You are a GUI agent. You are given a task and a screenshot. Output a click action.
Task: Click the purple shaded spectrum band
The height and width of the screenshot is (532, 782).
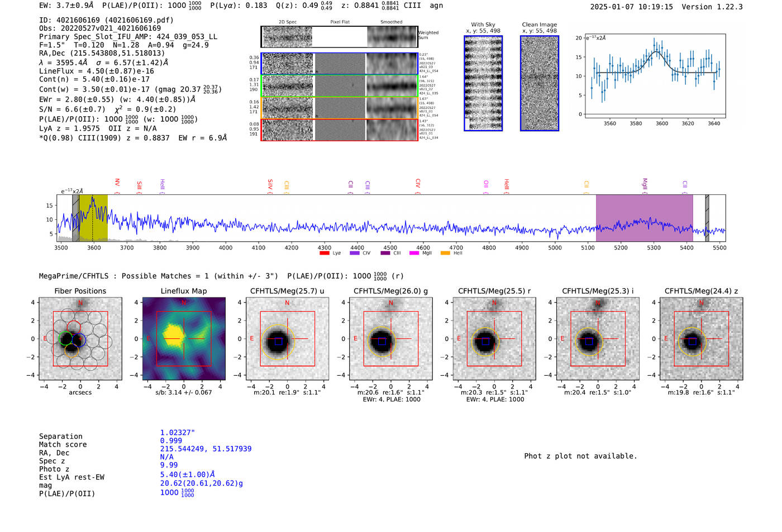coord(644,218)
